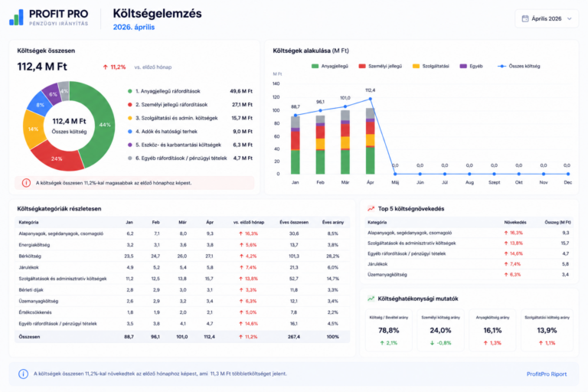Click gray dot beside Egyéb ráfordítások legend
The image size is (588, 392).
point(129,158)
